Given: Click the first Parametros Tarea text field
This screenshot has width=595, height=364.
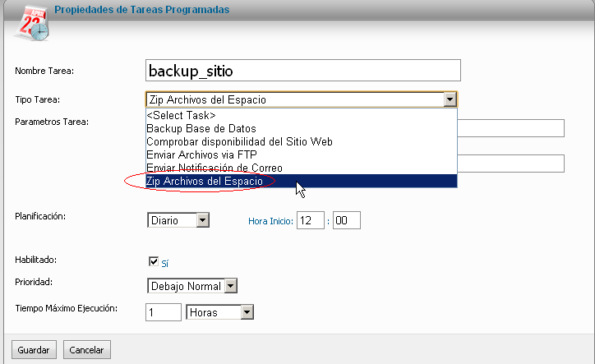Looking at the screenshot, I should click(510, 128).
